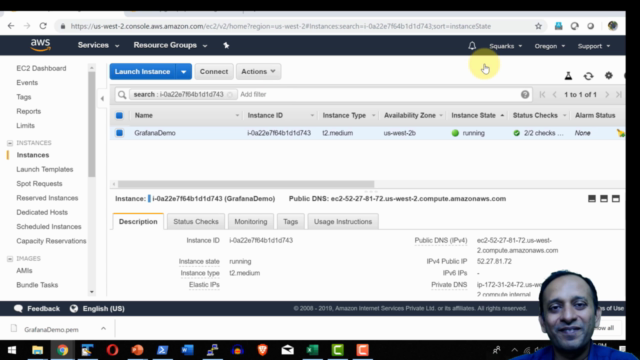Image resolution: width=640 pixels, height=360 pixels.
Task: Set details pane to half-height layout
Action: [604, 199]
